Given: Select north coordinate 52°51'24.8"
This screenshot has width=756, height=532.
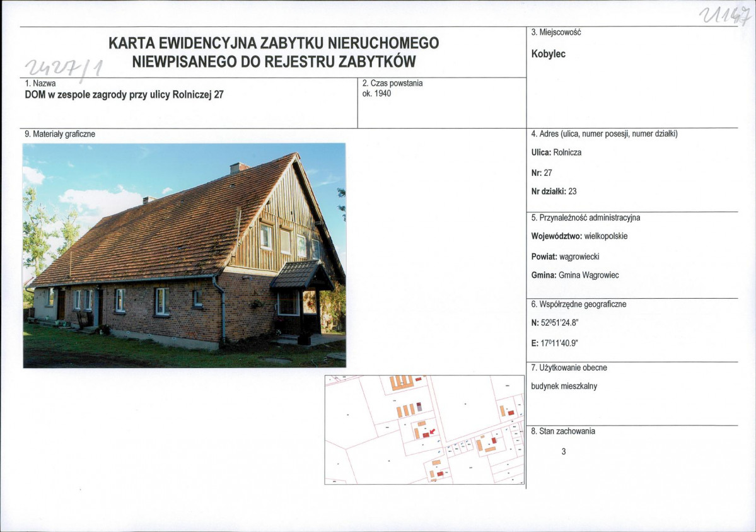Looking at the screenshot, I should 554,323.
